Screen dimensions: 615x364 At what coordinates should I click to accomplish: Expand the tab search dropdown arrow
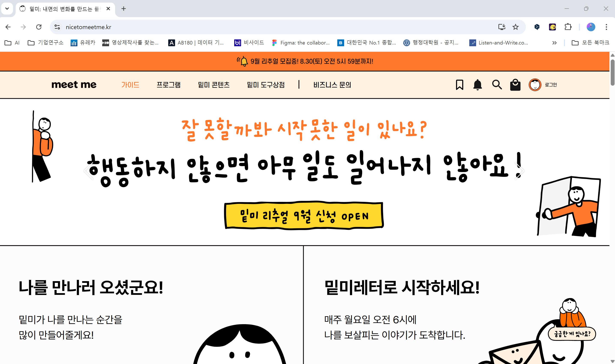click(7, 9)
